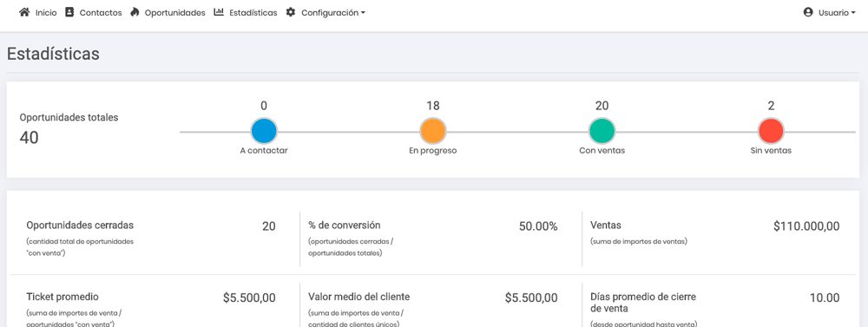Click the Valor medio del cliente value $5.500,00
Screen dimensions: 868x327
coord(531,298)
